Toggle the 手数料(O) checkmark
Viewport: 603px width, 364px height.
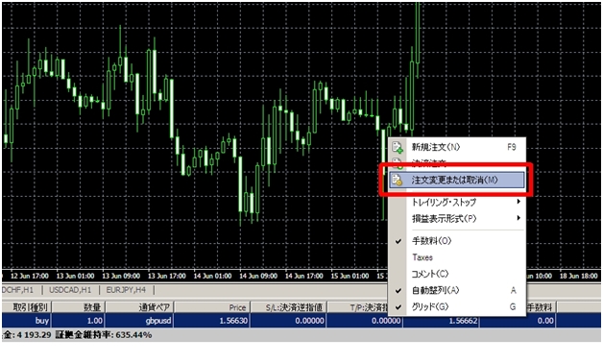[x=398, y=241]
